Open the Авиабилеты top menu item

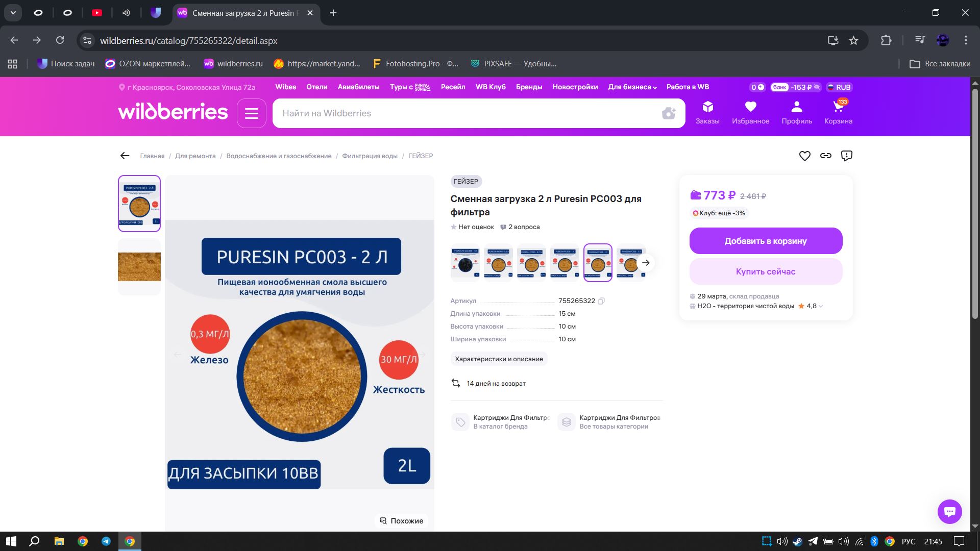[x=358, y=87]
